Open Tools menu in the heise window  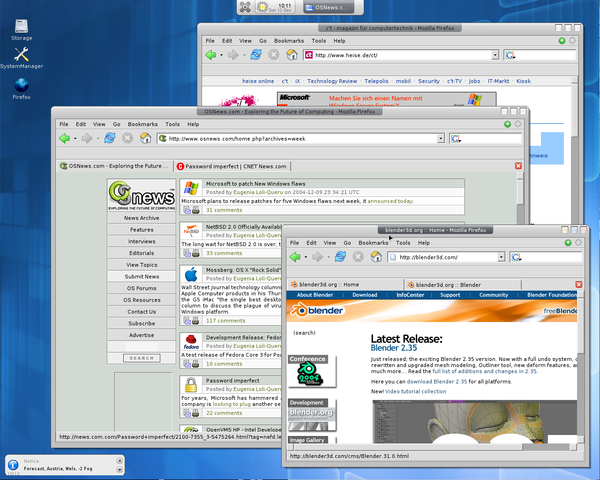click(318, 41)
